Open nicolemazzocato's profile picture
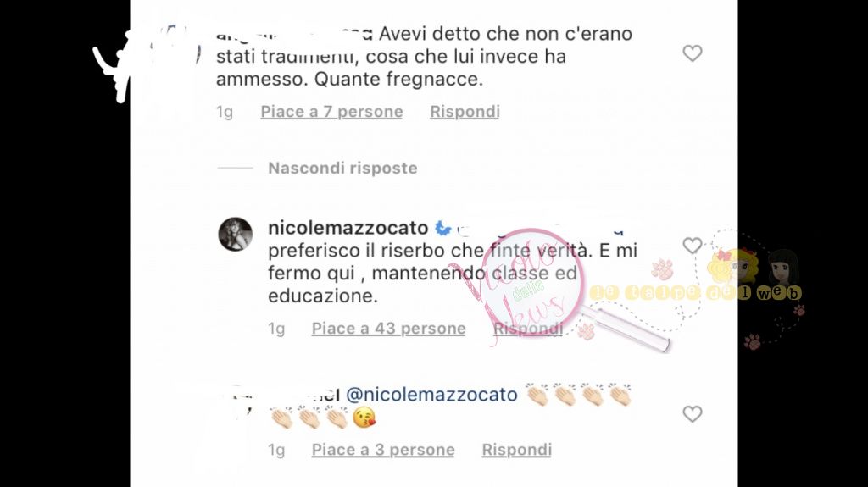868x487 pixels. (236, 234)
